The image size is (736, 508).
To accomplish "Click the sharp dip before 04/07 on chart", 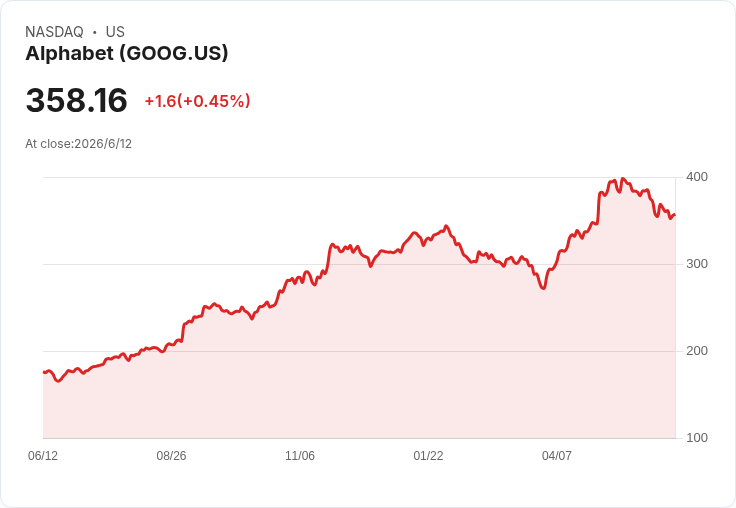I will tap(543, 287).
